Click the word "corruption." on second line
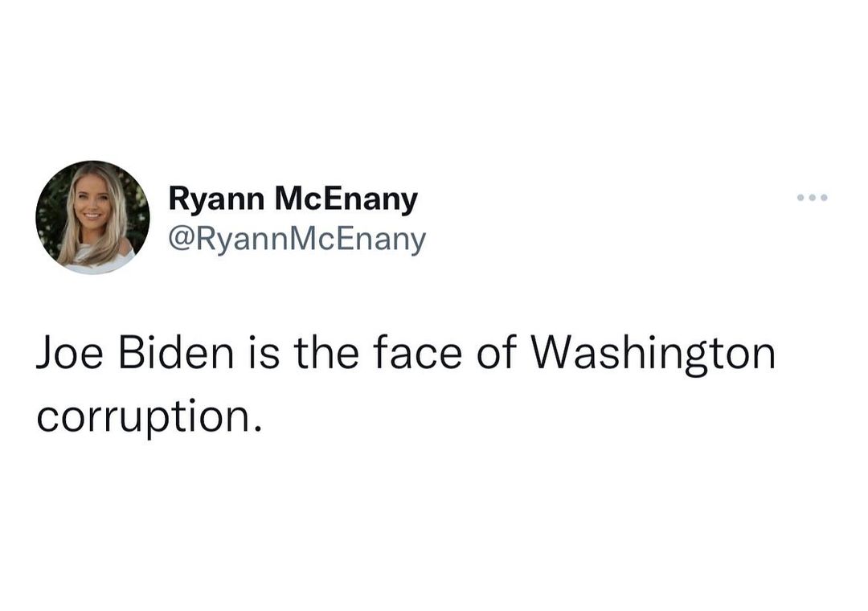This screenshot has width=868, height=611. [149, 418]
